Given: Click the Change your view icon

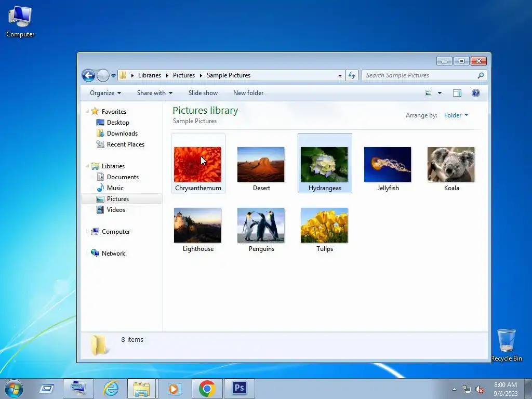Looking at the screenshot, I should (429, 93).
